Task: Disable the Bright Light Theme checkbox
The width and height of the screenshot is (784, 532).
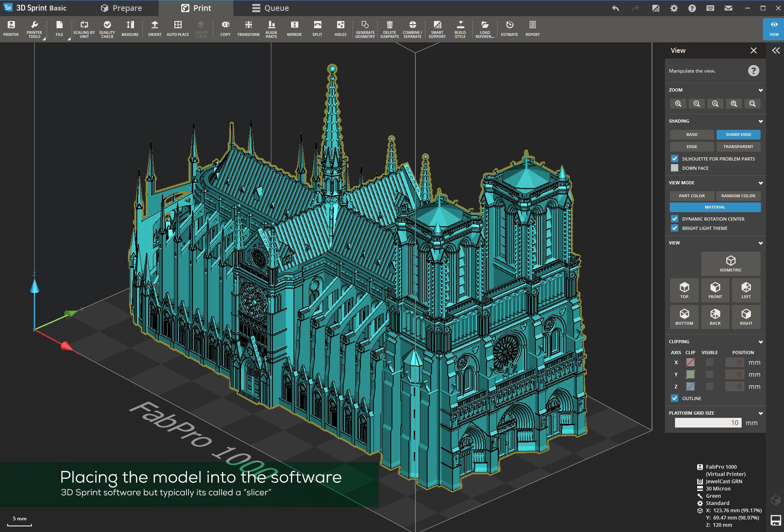Action: [x=675, y=228]
